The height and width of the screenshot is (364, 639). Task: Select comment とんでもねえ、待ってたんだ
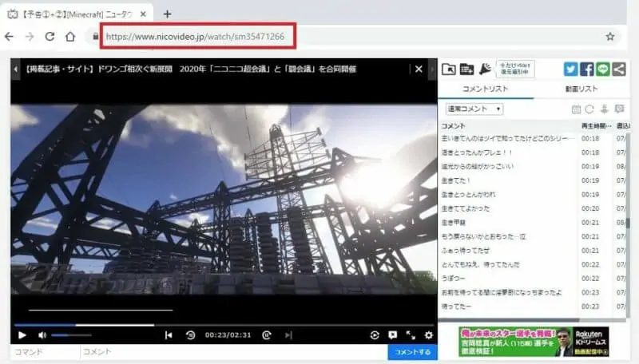pyautogui.click(x=481, y=264)
